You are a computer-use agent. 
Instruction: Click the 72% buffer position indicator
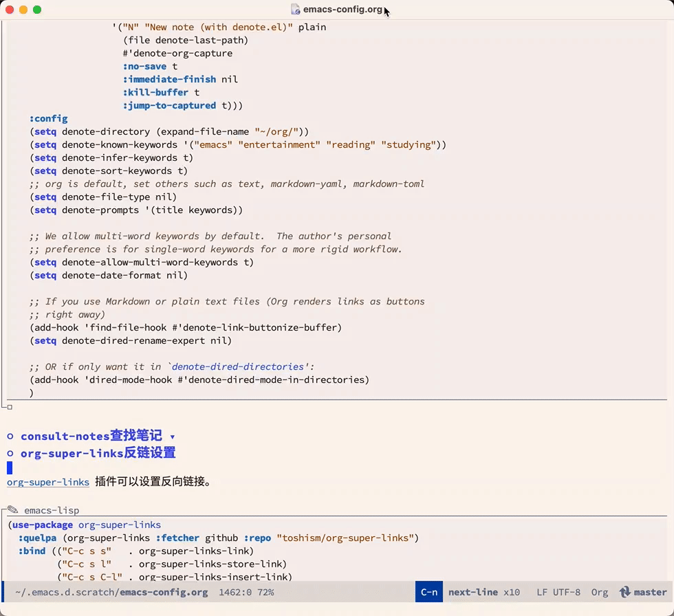pyautogui.click(x=265, y=593)
